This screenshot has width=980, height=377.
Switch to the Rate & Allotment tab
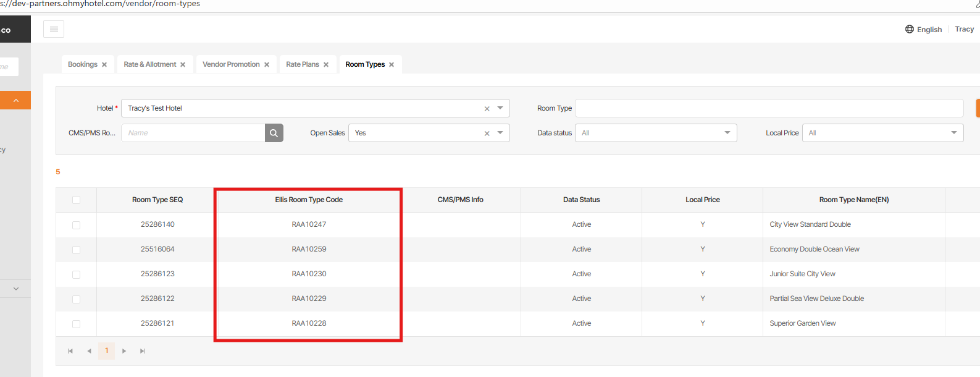point(149,64)
